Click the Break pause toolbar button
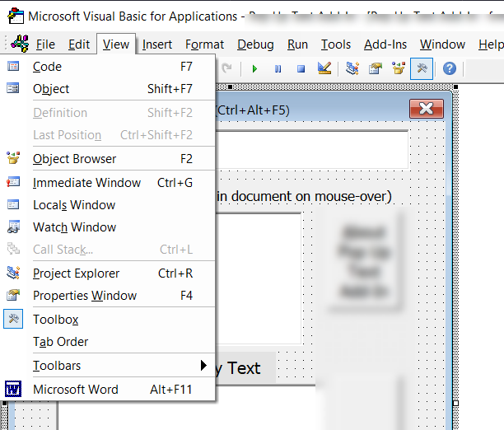 [278, 69]
